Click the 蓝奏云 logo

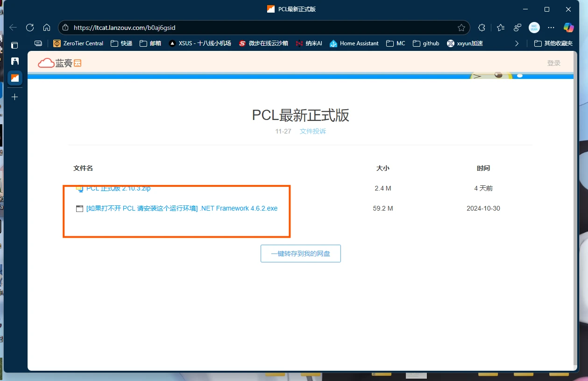(x=60, y=63)
